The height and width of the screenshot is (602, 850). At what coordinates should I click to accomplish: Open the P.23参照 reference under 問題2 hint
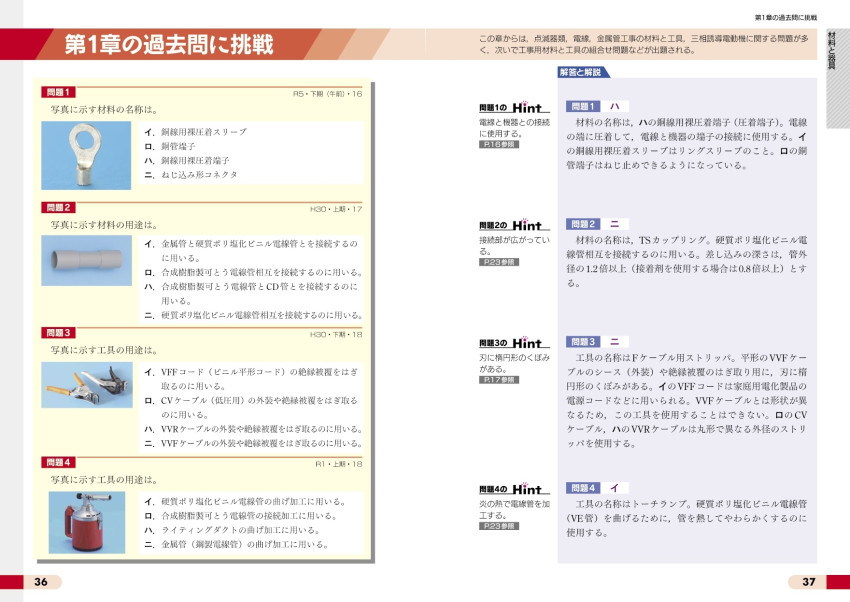point(499,262)
